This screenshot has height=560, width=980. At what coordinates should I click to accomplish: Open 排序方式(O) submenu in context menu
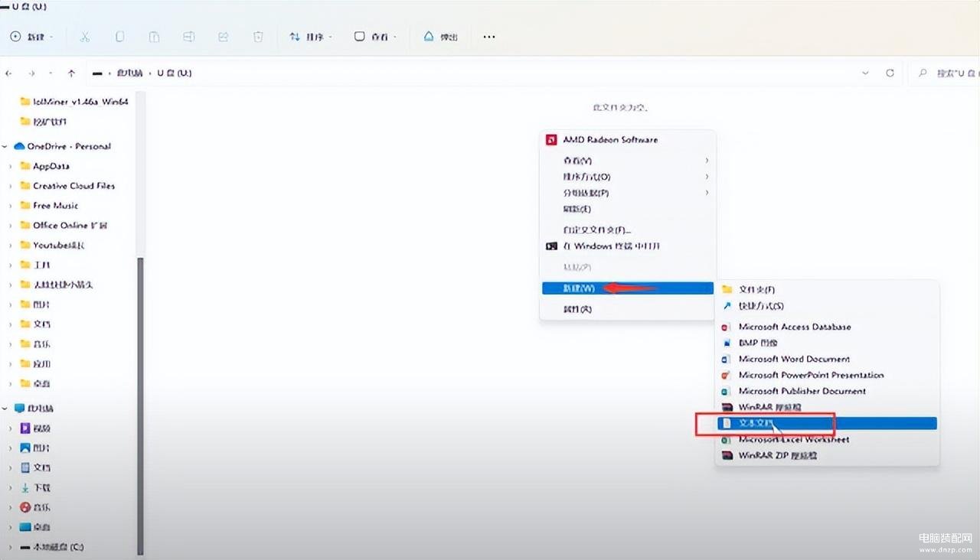pyautogui.click(x=628, y=177)
